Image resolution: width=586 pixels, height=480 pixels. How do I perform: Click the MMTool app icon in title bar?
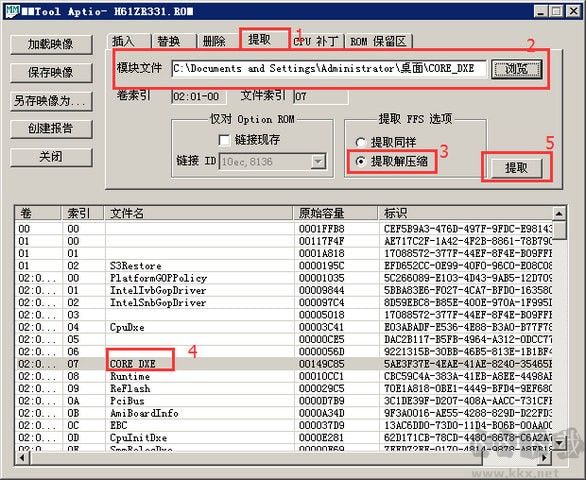pyautogui.click(x=12, y=11)
